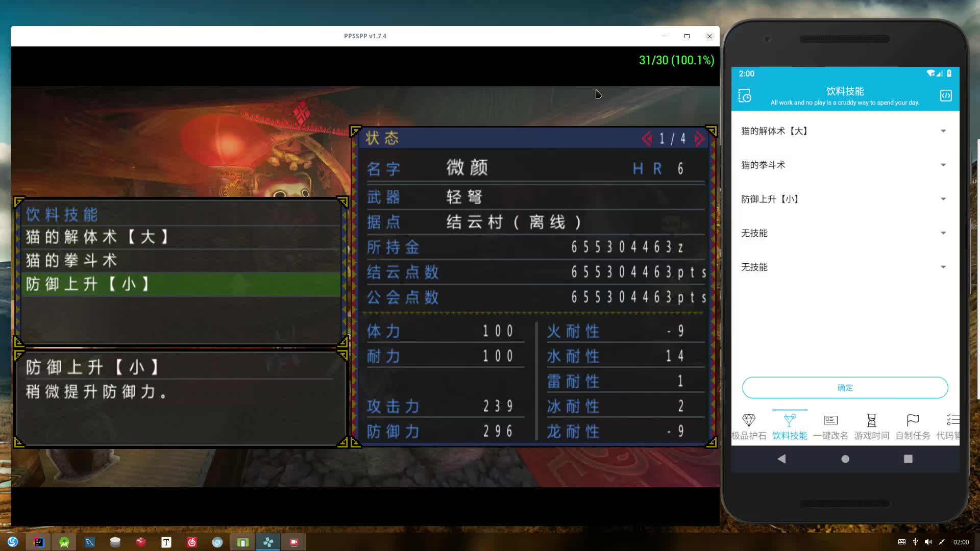
Task: Expand the 猫的解体术【大】 dropdown
Action: coord(845,131)
